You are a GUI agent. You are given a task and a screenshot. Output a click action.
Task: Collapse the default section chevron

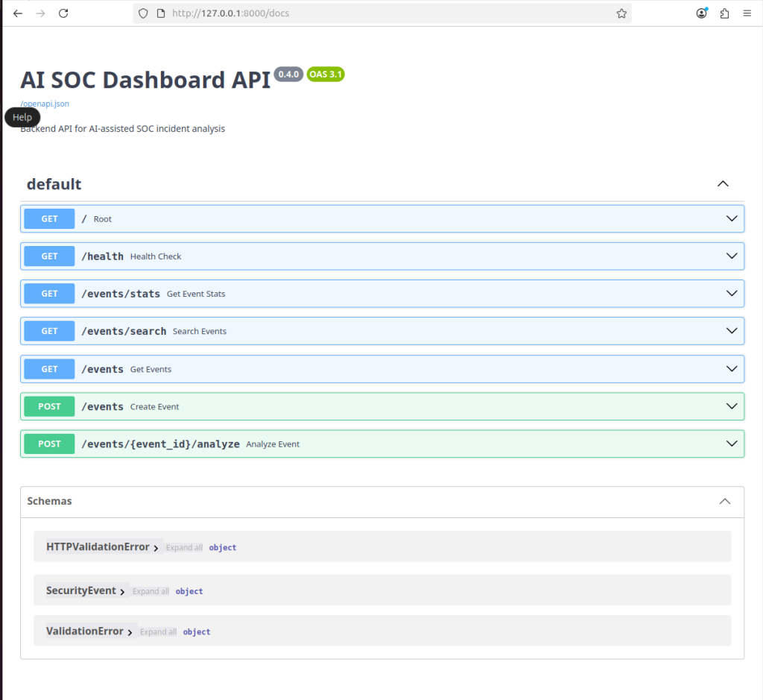723,184
